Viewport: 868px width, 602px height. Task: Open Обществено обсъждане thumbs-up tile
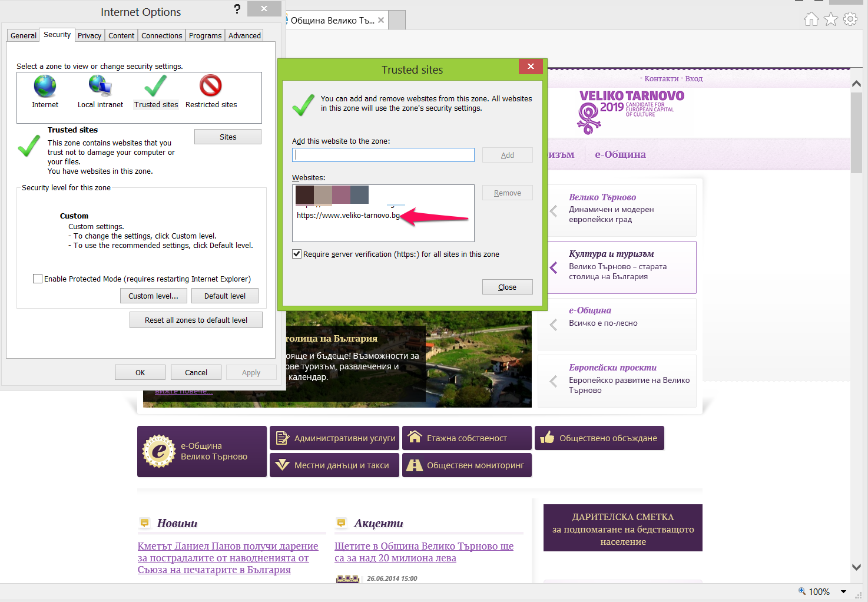click(x=599, y=438)
